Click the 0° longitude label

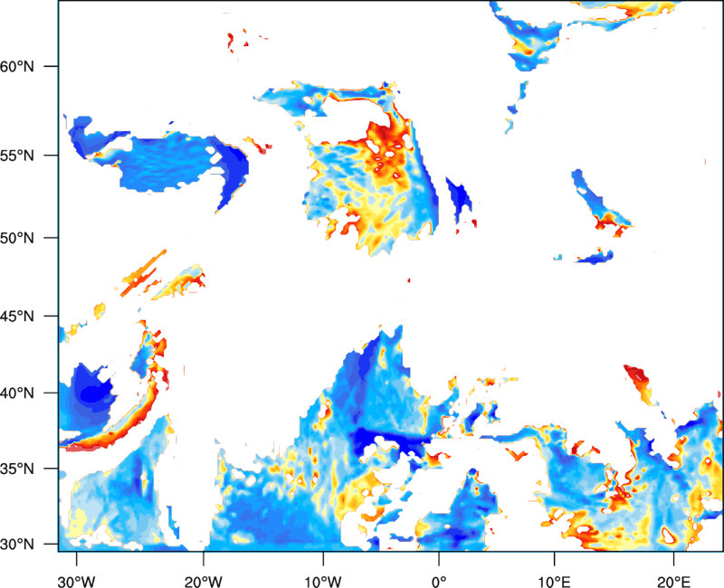click(x=439, y=582)
